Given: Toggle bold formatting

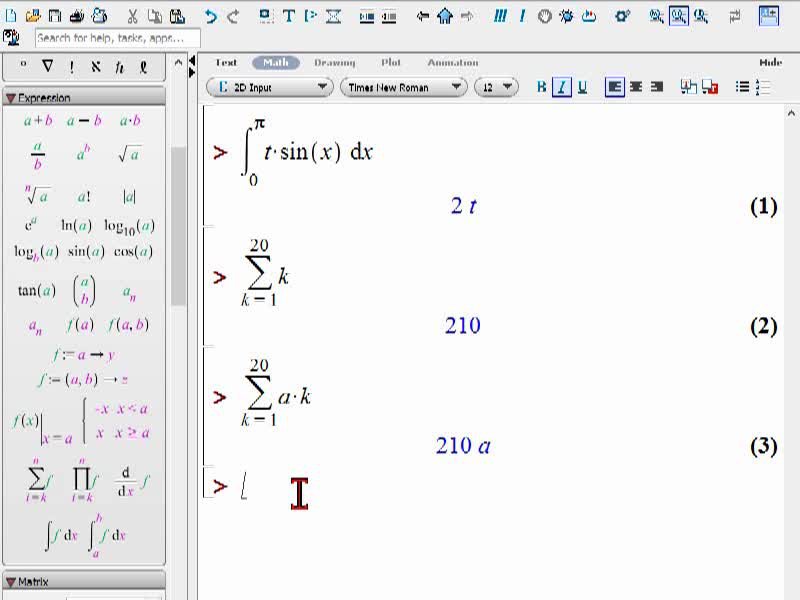Looking at the screenshot, I should [x=541, y=87].
